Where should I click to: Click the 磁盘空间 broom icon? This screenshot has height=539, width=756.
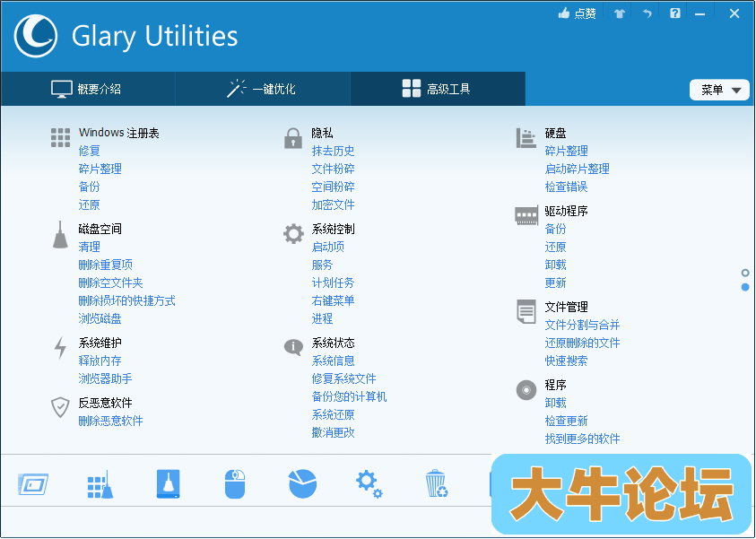tap(60, 234)
